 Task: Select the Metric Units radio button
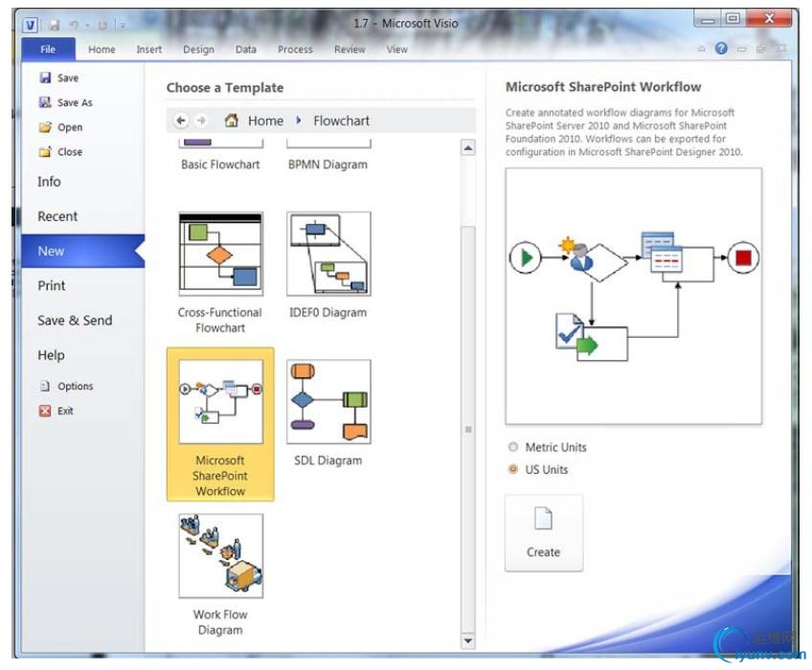click(x=513, y=447)
